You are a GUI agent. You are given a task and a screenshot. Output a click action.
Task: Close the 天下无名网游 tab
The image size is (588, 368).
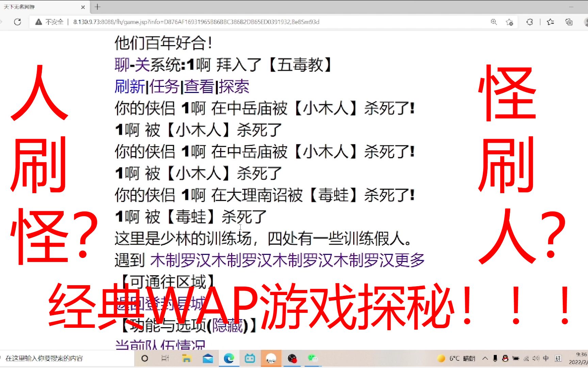83,7
